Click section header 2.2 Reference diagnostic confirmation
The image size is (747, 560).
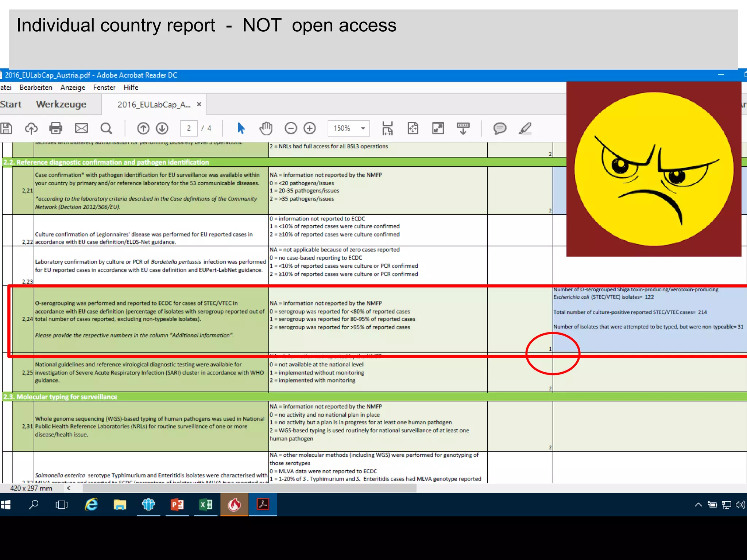[106, 162]
